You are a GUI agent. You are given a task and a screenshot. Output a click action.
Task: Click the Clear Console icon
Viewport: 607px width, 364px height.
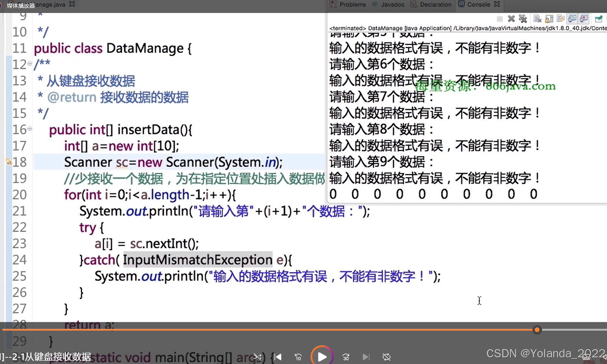click(537, 19)
